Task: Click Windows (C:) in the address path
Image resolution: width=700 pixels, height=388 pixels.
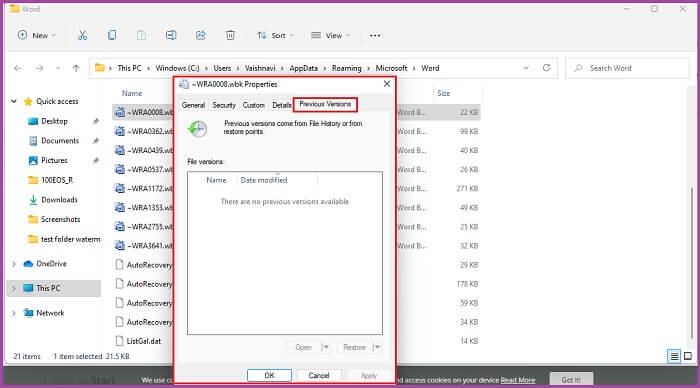Action: 177,68
